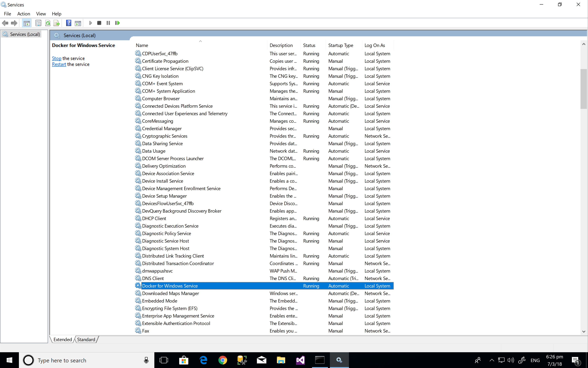Switch to the Extended tab
Image resolution: width=588 pixels, height=368 pixels.
62,340
